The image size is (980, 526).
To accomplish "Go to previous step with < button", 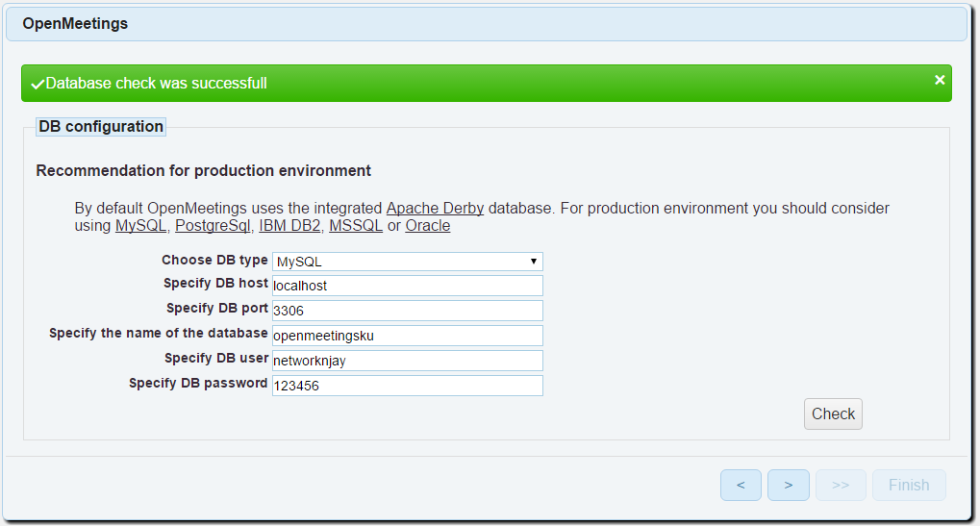I will tap(741, 486).
